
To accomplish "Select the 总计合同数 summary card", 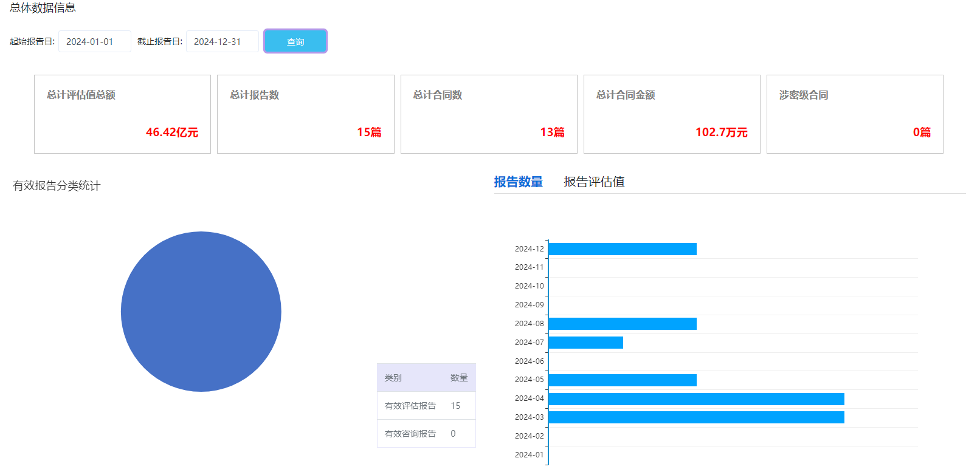I will pyautogui.click(x=489, y=114).
